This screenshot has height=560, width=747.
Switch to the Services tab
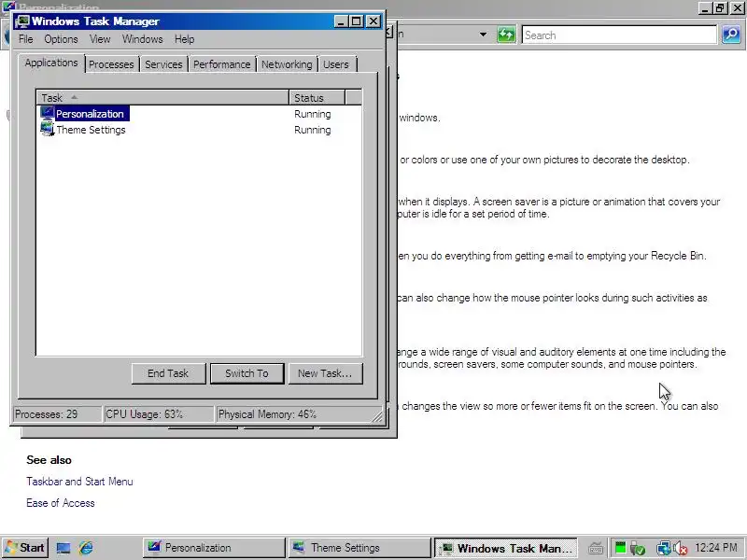coord(163,64)
